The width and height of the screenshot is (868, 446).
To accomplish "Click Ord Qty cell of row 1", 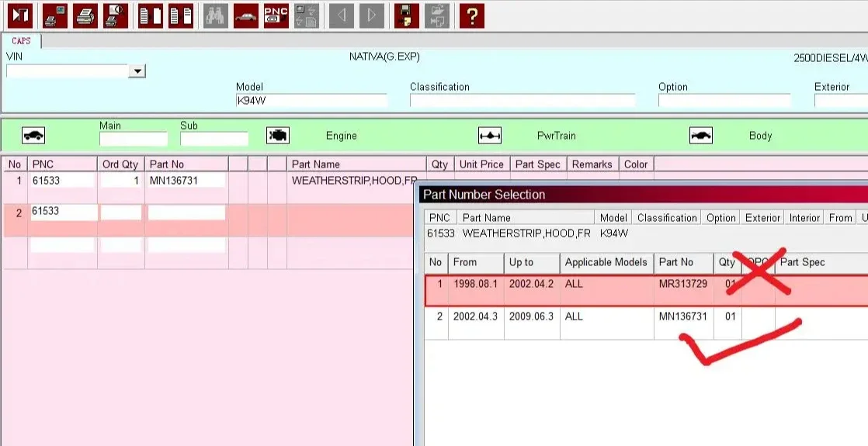I will click(120, 181).
